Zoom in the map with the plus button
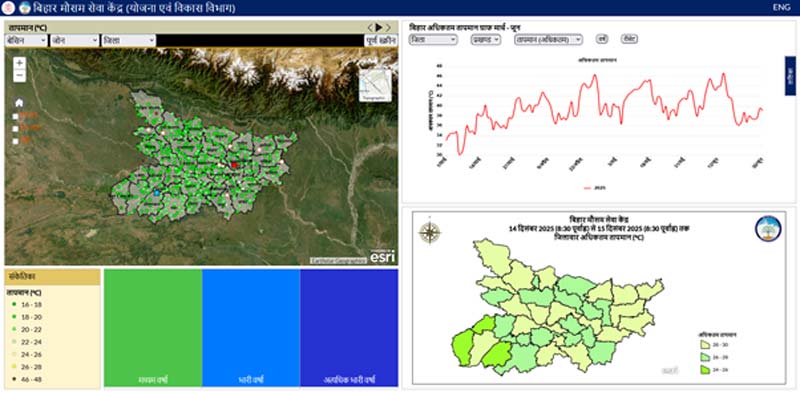The image size is (800, 393). click(19, 63)
